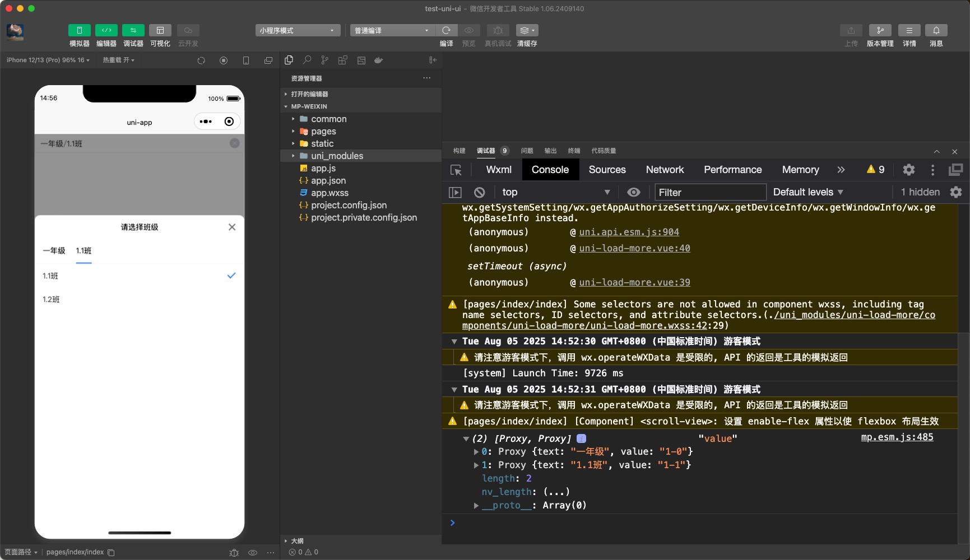Expand the 1: Proxy array entry
The width and height of the screenshot is (970, 560).
(x=476, y=465)
